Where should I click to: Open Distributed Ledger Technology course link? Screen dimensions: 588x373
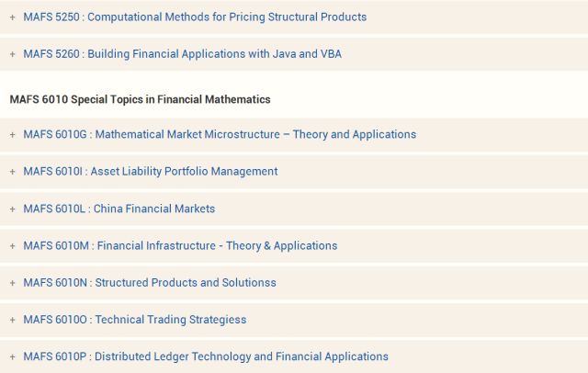pos(206,356)
